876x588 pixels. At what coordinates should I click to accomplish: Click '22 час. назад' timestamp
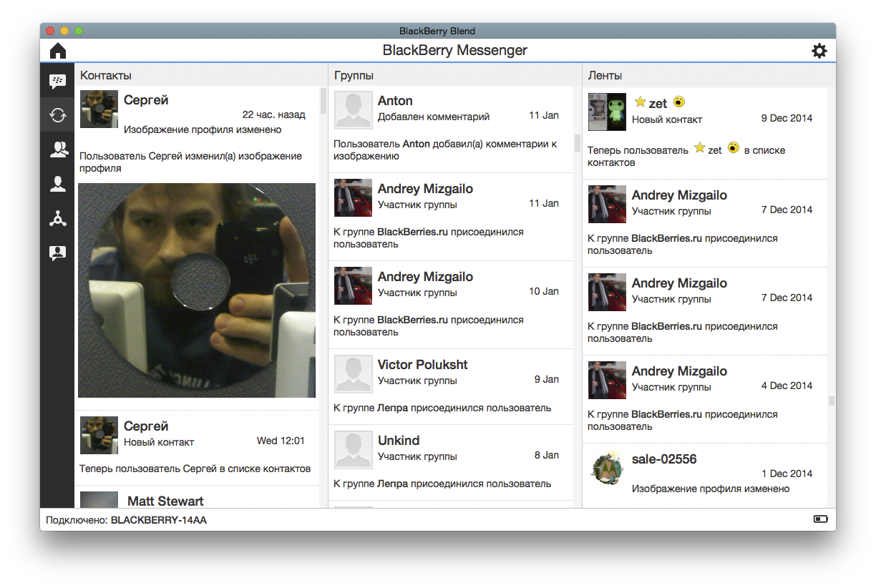tap(273, 114)
